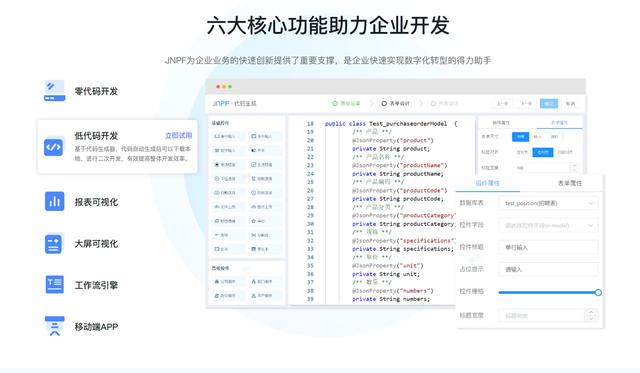The width and height of the screenshot is (640, 373).
Task: Click the 控件栅格 slider track
Action: [547, 292]
